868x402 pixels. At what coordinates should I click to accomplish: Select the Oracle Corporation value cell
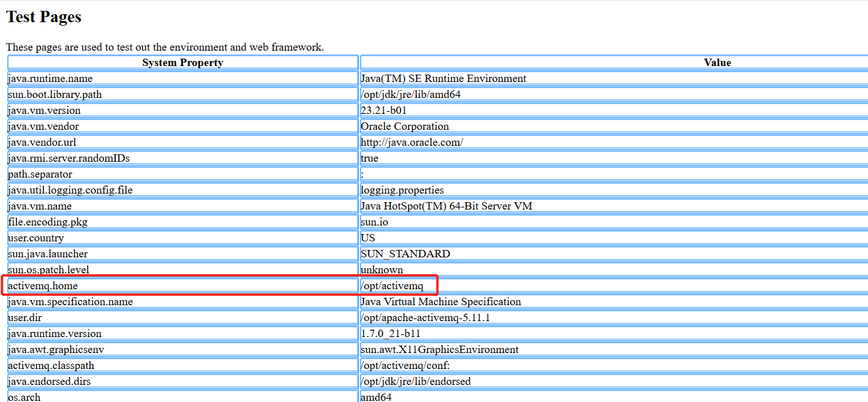click(x=405, y=126)
